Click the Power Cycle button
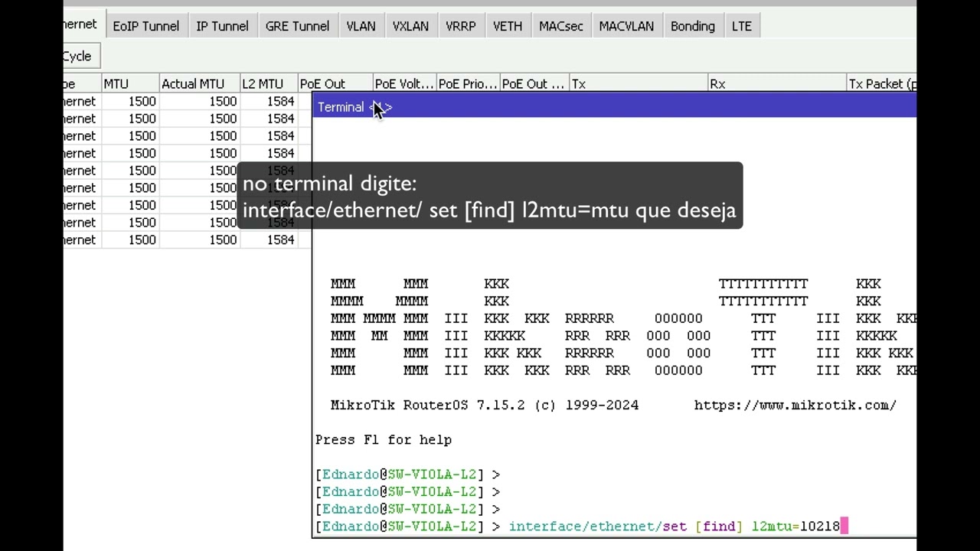Image resolution: width=980 pixels, height=551 pixels. point(81,56)
